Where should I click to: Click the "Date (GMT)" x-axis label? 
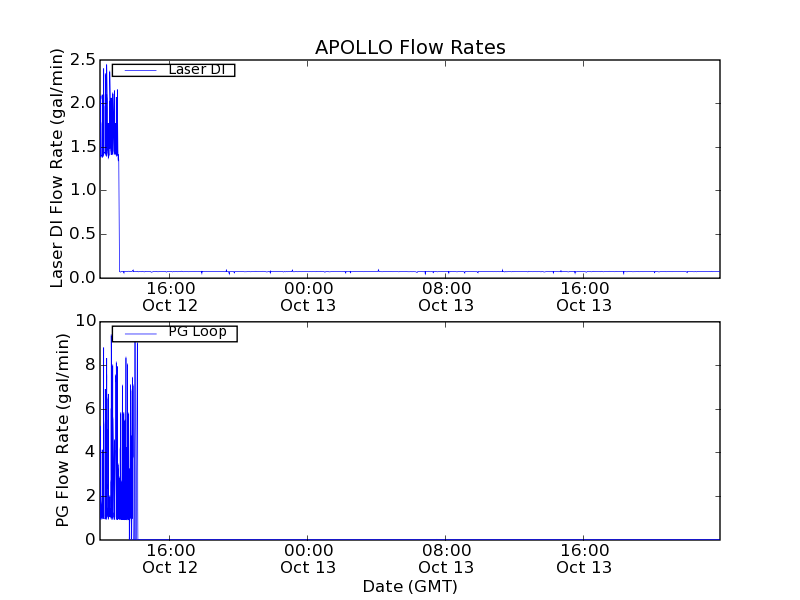click(x=410, y=586)
